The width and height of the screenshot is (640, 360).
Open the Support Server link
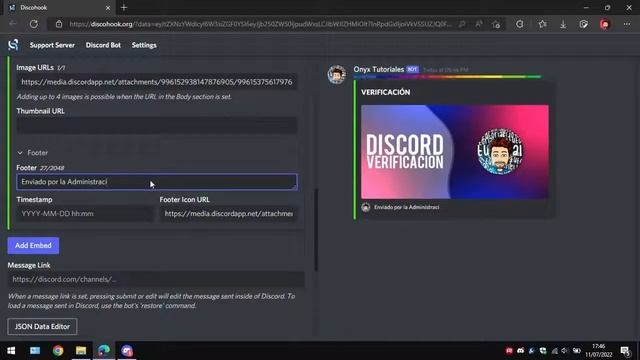pyautogui.click(x=52, y=45)
